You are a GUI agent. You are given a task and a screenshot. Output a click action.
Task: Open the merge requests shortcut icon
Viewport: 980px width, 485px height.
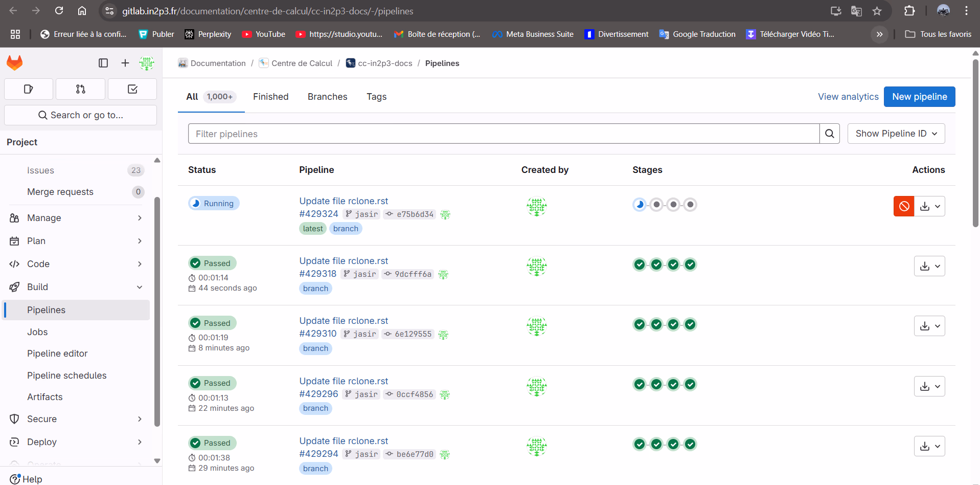click(80, 89)
